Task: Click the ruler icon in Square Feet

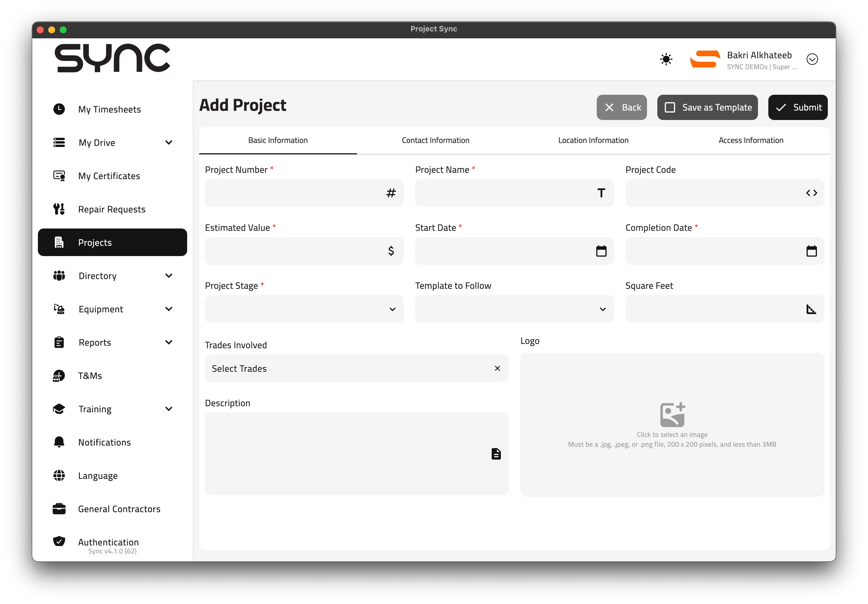Action: [x=811, y=309]
